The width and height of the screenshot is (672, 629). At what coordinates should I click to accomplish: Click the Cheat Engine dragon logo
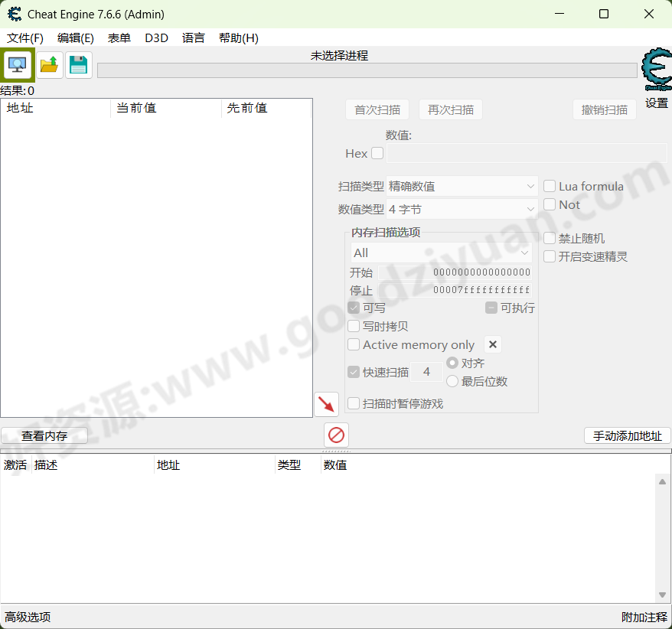pos(654,68)
